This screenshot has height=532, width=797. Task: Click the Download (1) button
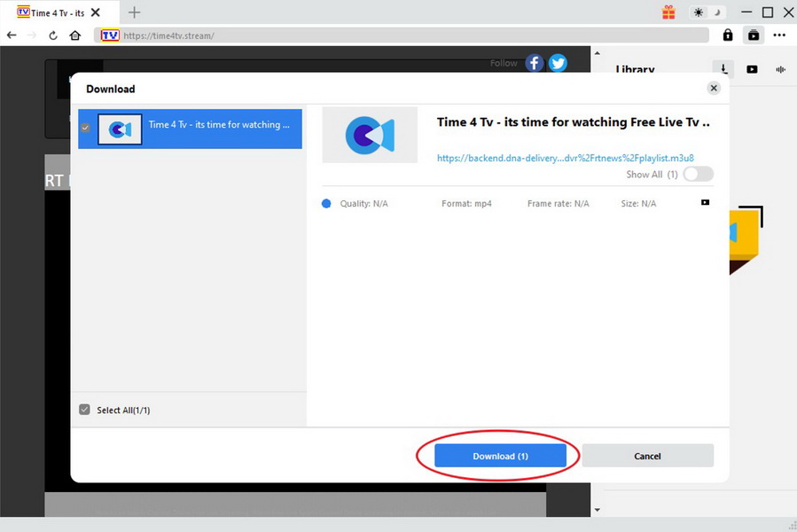(x=501, y=456)
